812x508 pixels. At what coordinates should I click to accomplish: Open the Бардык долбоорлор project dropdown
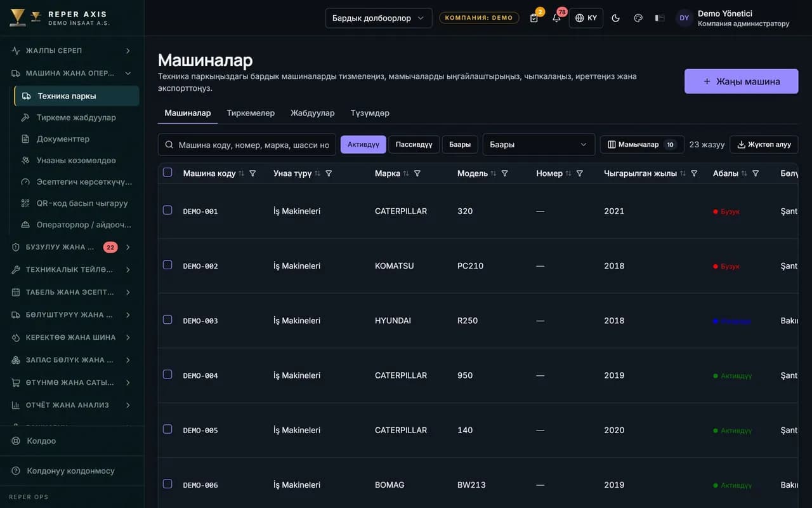coord(379,18)
